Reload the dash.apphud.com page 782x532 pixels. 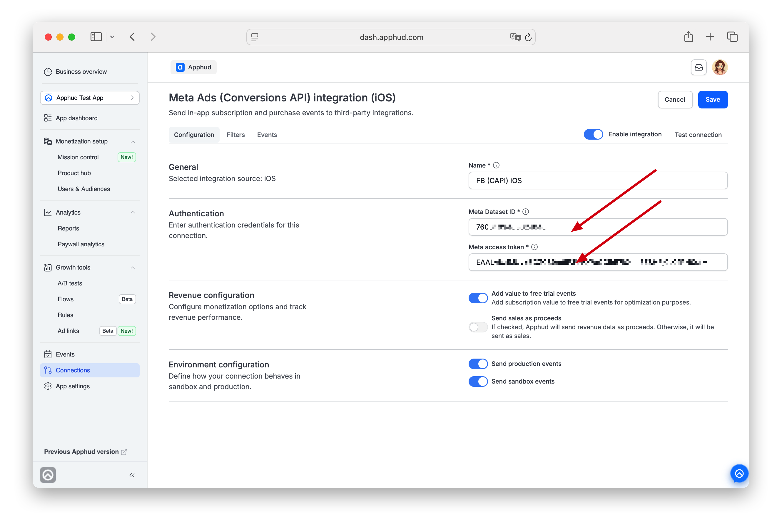528,37
